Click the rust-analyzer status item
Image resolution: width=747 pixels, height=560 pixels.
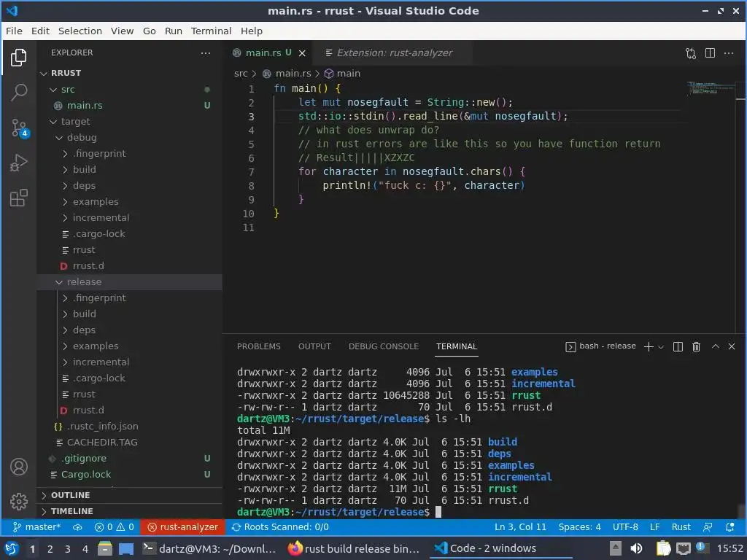click(x=182, y=526)
